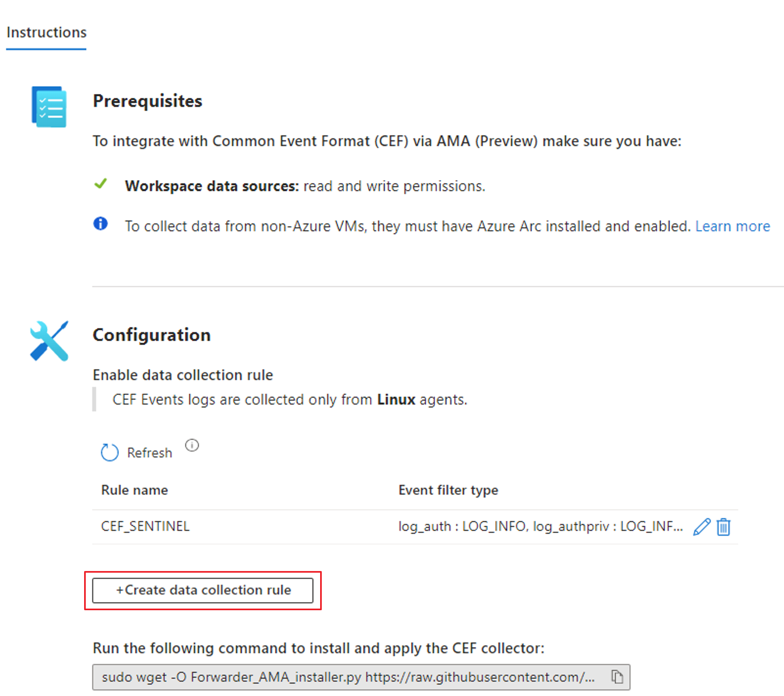Image resolution: width=784 pixels, height=696 pixels.
Task: Delete CEF_SENTINEL rule with trash icon
Action: coord(724,526)
